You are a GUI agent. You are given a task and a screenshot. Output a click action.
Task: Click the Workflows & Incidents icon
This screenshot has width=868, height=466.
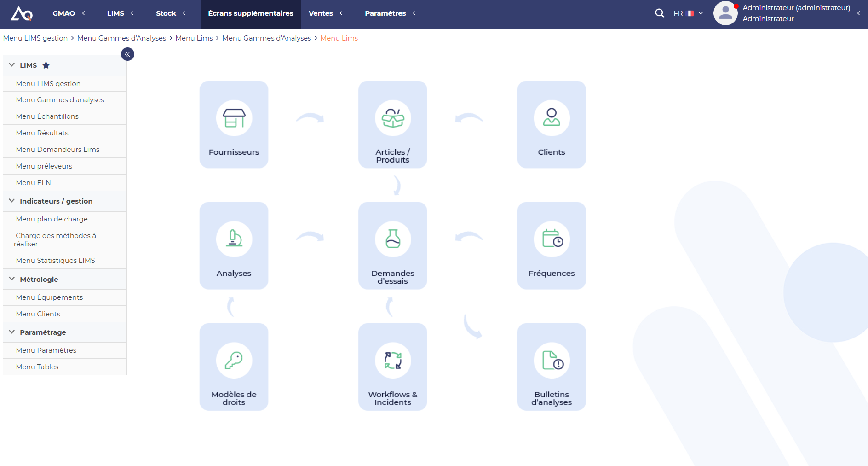392,360
